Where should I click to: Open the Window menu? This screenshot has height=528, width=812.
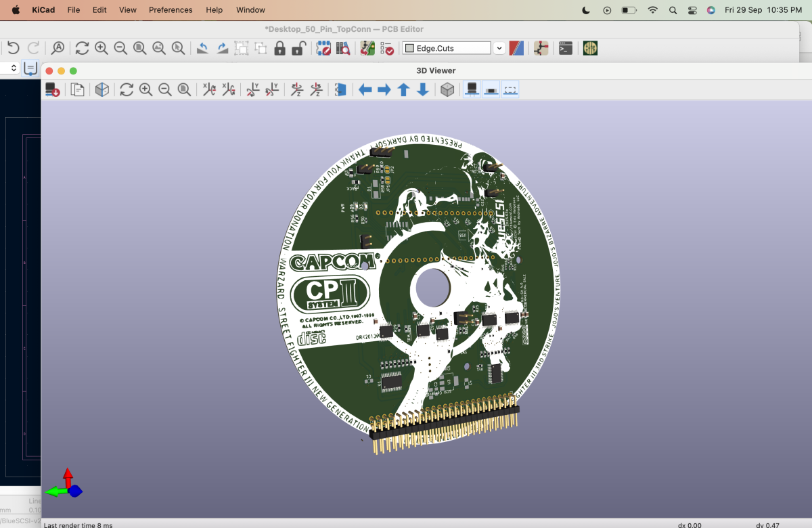coord(250,10)
